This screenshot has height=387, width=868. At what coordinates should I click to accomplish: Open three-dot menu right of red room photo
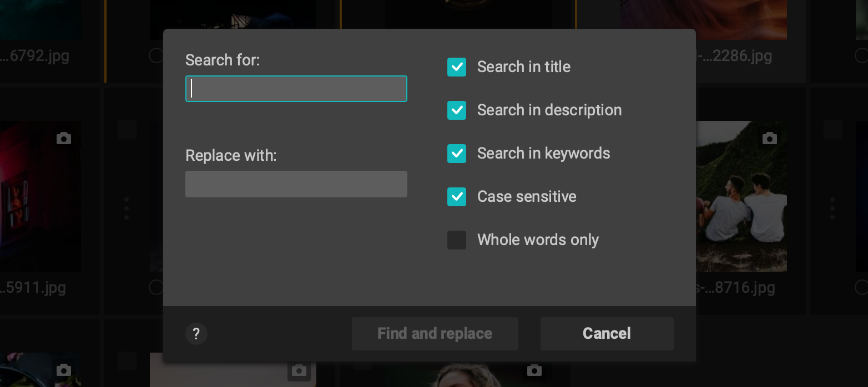tap(127, 208)
